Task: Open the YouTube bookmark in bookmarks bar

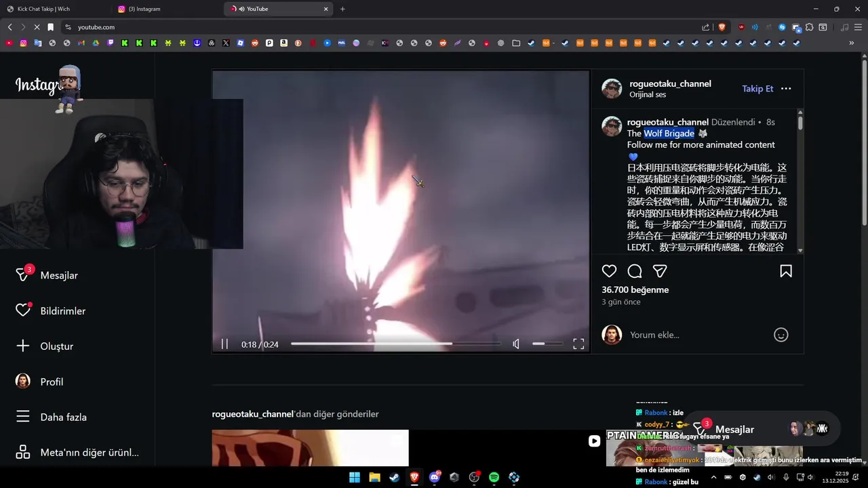Action: [9, 43]
